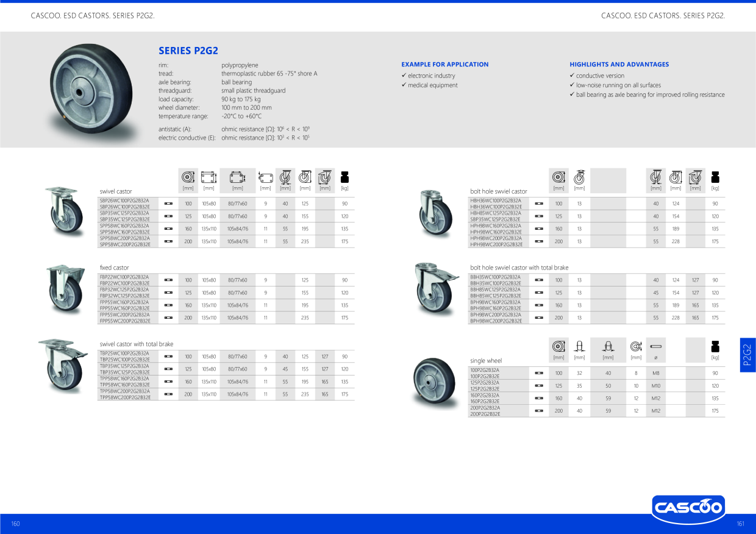Screen dimensions: 756x534
Task: Click the 'fixed castor' table title
Action: [115, 268]
